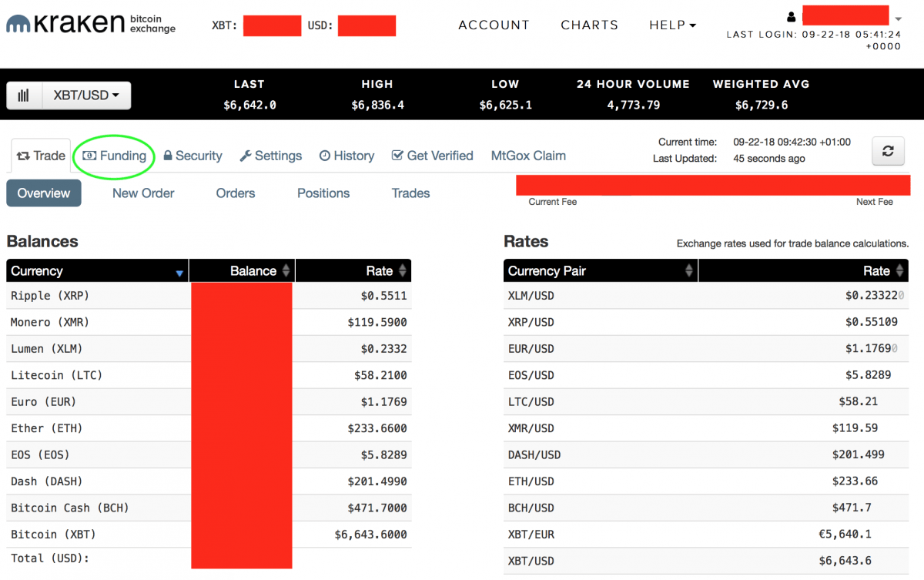
Task: Switch to the Trade tab
Action: 41,156
